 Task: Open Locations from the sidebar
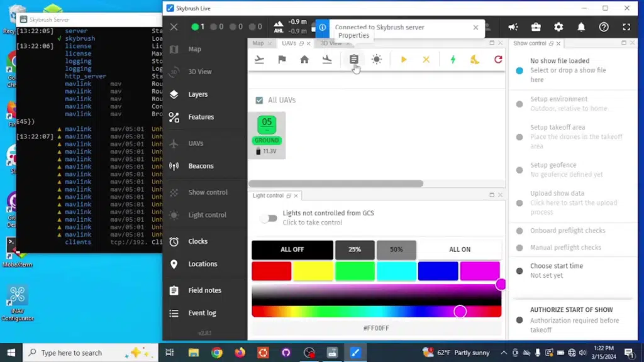coord(205,264)
